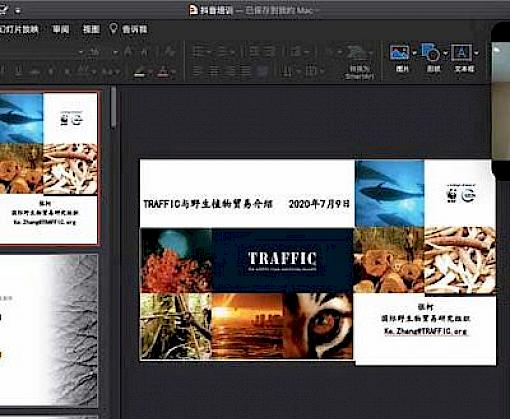Select the tiger eye image on slide

(x=318, y=326)
